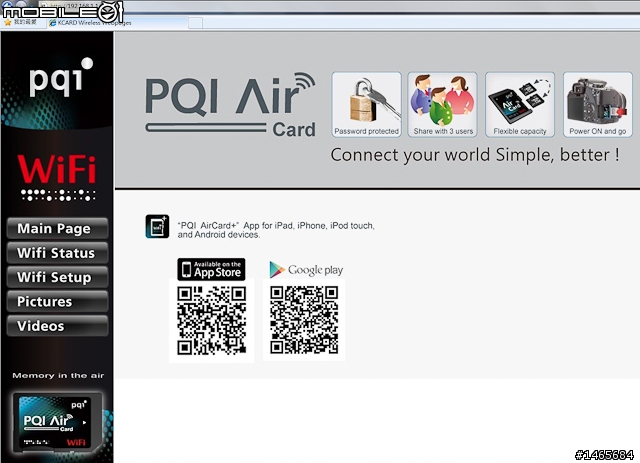The image size is (640, 463).
Task: Click the PQI Air Card product image
Action: [x=57, y=423]
